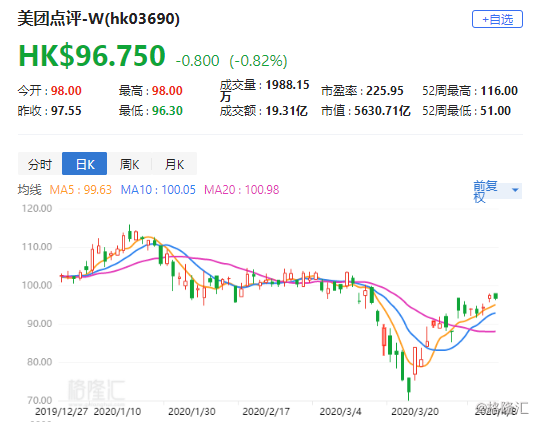Switch to the 分时 chart tab
Screen dimensions: 536x422
tap(40, 164)
